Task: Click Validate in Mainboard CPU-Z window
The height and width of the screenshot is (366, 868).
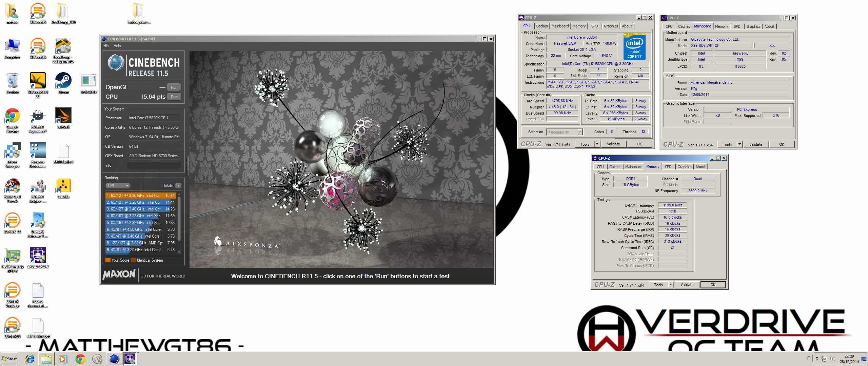Action: coord(755,145)
